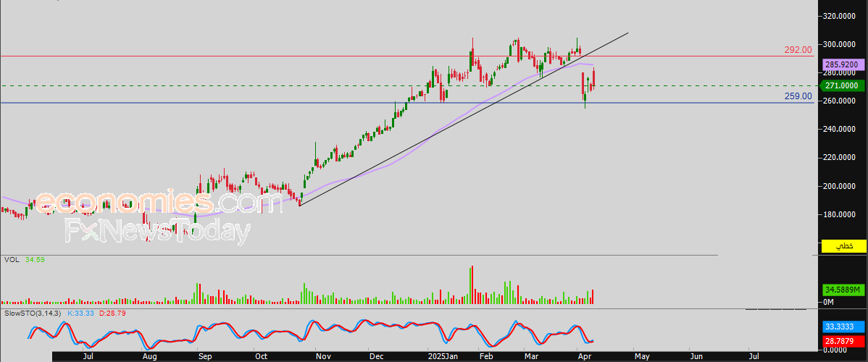Click the 2025Jan time axis label
868x362 pixels.
click(x=443, y=357)
